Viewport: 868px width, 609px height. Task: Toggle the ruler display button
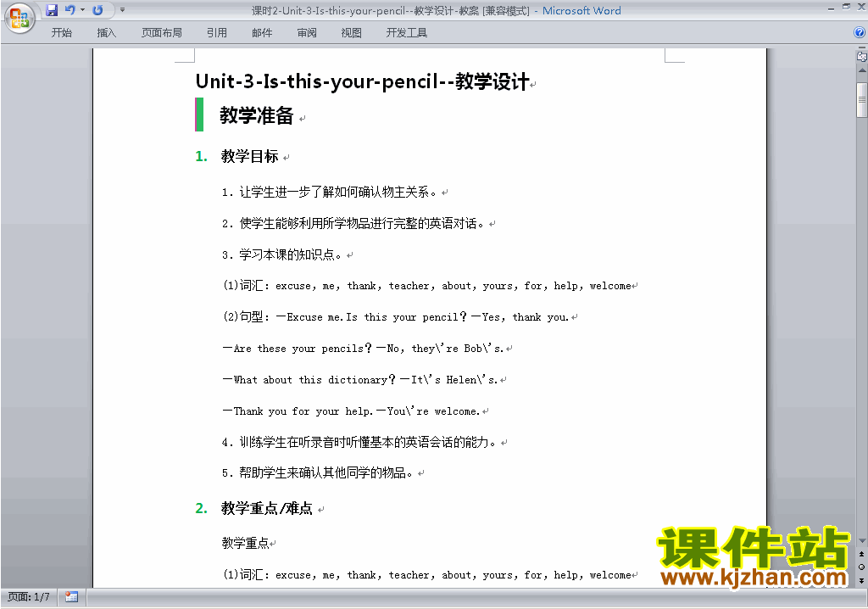pyautogui.click(x=862, y=57)
